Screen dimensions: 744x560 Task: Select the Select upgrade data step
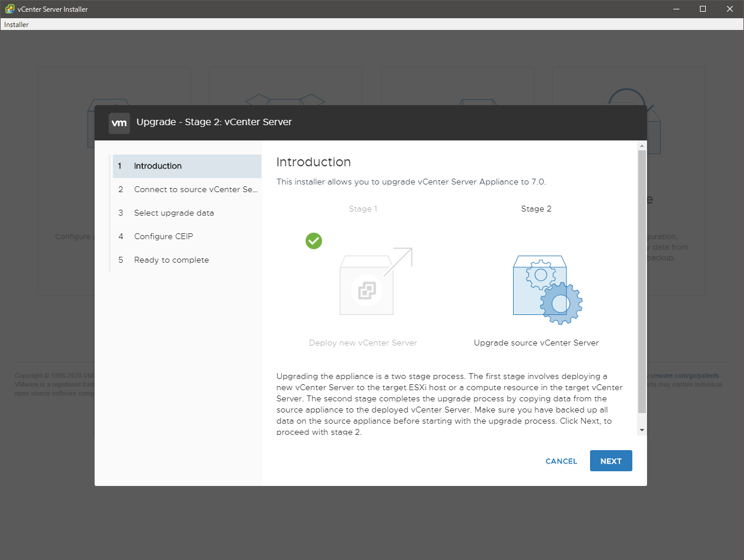point(174,213)
